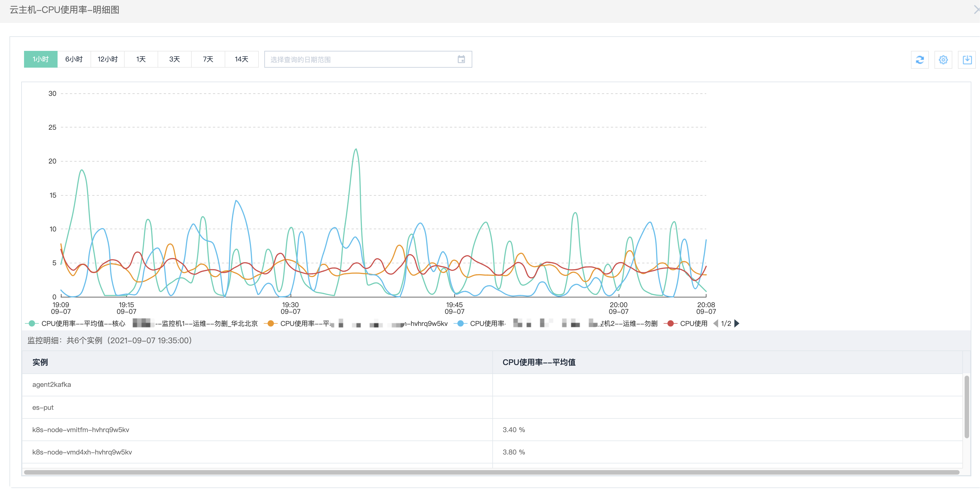Viewport: 980px width, 502px height.
Task: Select the 14天 time range
Action: 241,59
